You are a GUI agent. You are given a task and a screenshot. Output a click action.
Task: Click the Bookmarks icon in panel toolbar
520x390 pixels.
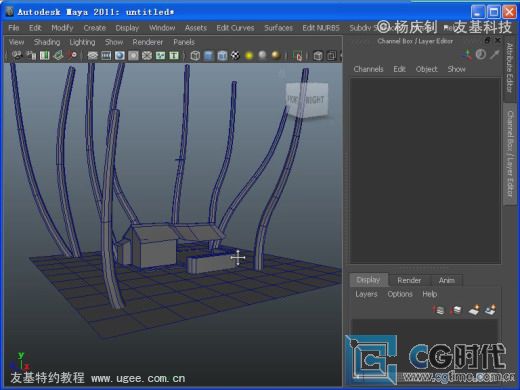pos(44,55)
